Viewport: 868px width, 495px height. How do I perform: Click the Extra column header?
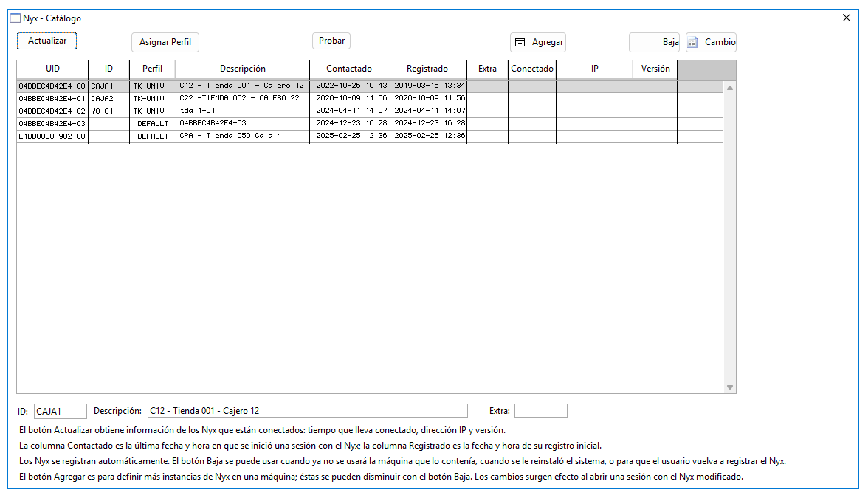coord(488,69)
